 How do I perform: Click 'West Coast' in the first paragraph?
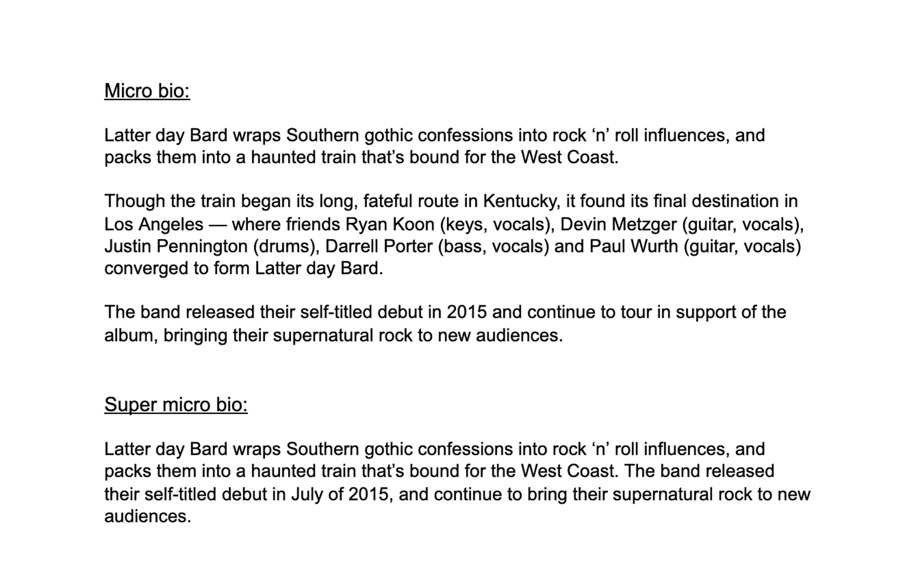click(x=569, y=157)
